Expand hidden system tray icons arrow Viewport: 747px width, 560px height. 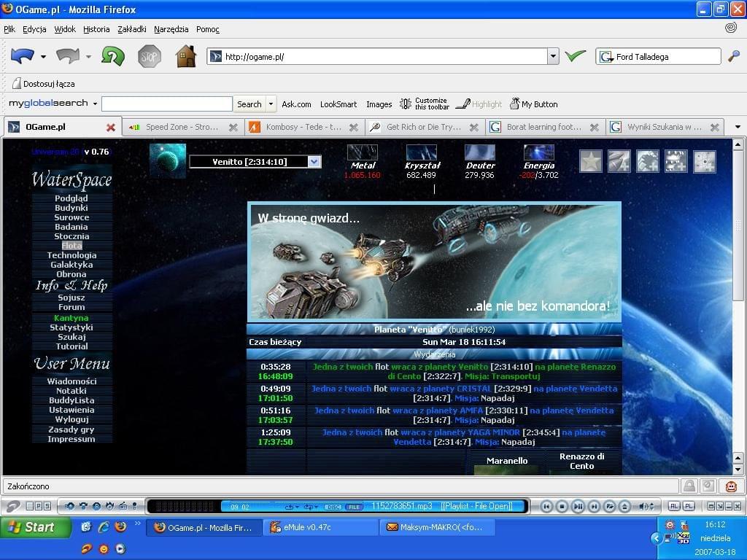[x=656, y=538]
